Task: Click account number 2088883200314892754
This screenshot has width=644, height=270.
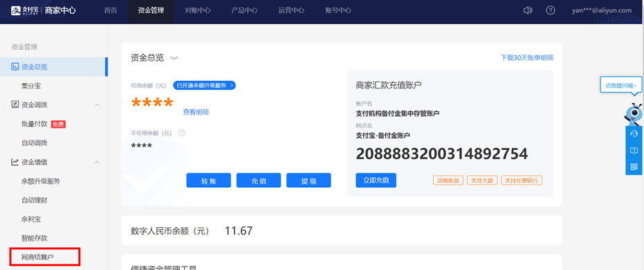Action: click(x=441, y=154)
